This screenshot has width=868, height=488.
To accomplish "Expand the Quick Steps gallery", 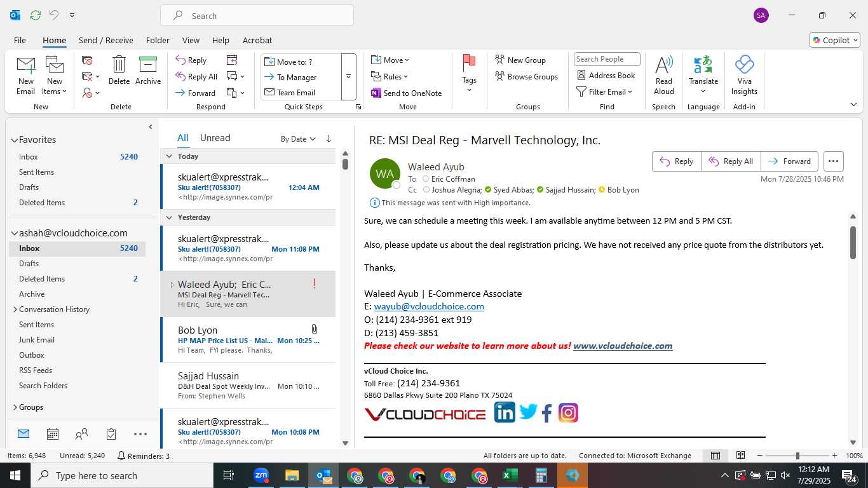I will point(348,76).
